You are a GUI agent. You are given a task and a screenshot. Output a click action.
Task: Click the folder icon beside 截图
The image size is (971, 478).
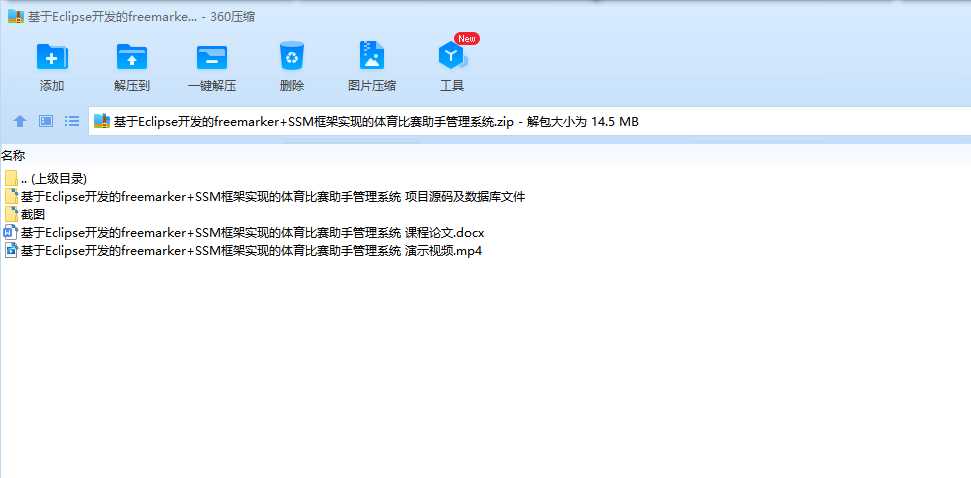coord(11,214)
